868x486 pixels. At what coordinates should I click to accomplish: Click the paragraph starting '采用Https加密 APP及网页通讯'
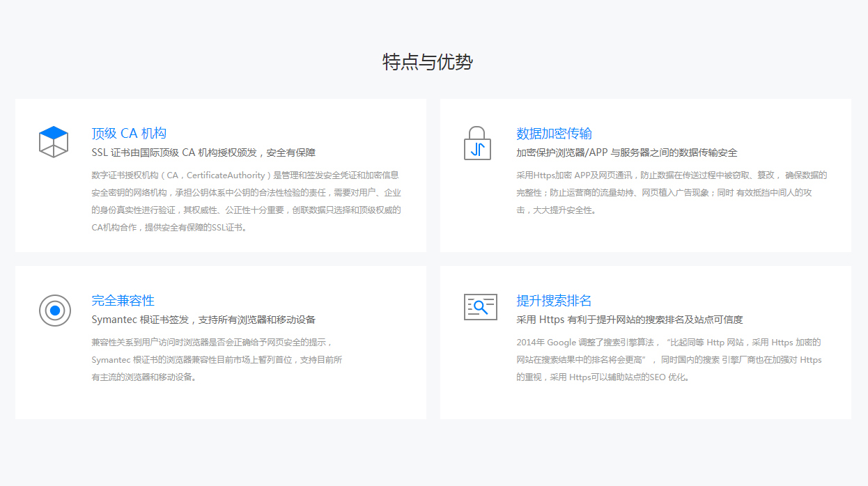pyautogui.click(x=672, y=193)
